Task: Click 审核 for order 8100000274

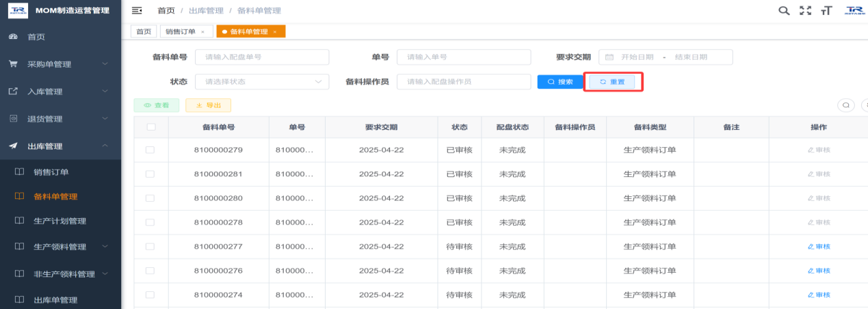Action: tap(819, 295)
